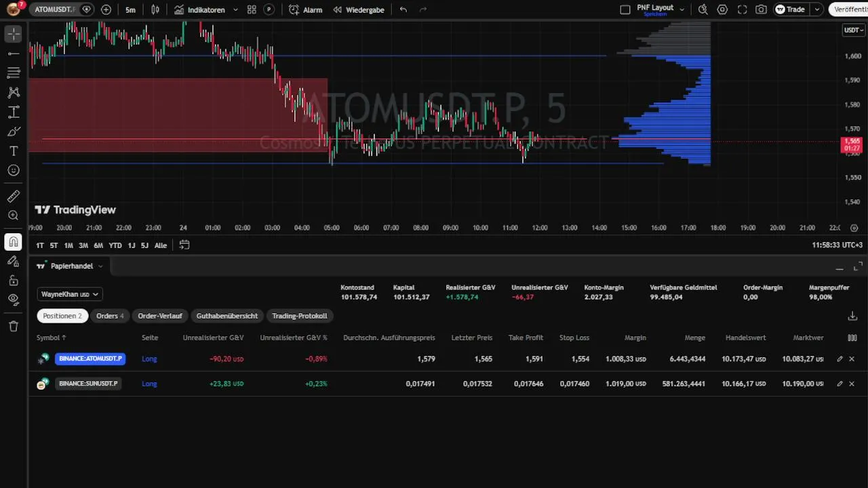Open the 5m timeframe selector

click(x=130, y=9)
